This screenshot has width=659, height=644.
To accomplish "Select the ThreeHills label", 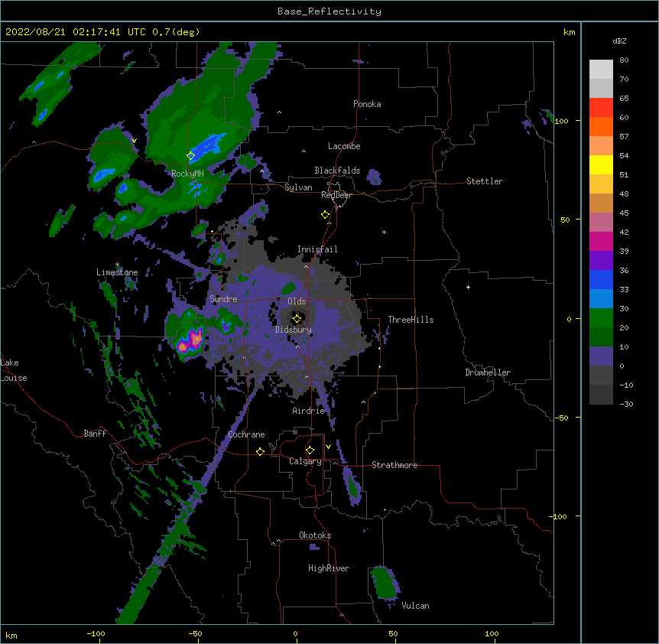I will click(x=411, y=320).
